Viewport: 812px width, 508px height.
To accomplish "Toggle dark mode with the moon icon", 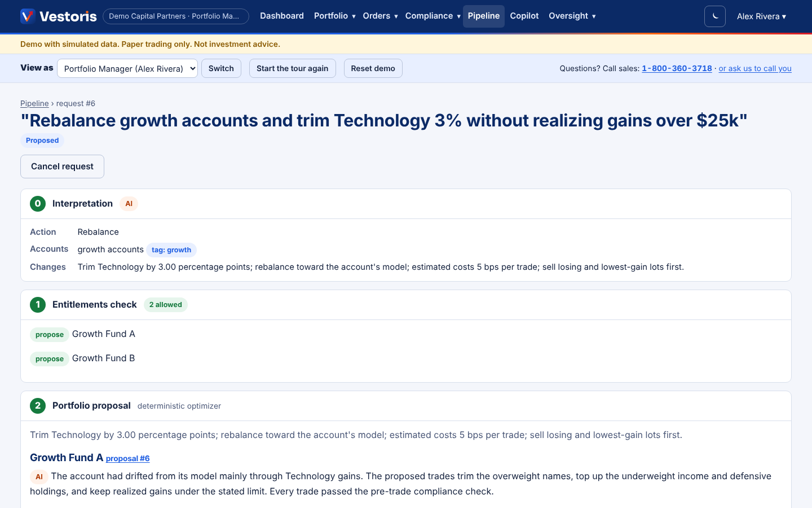I will pos(715,16).
